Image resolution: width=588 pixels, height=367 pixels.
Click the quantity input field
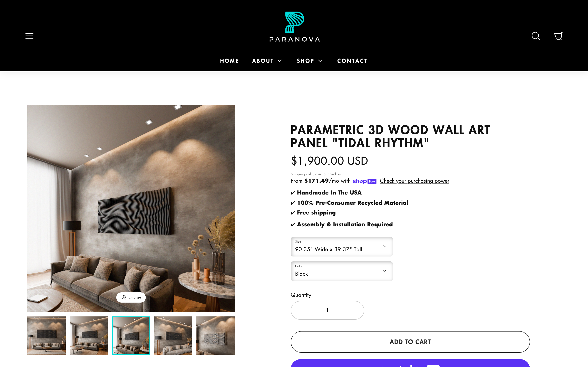pos(327,310)
